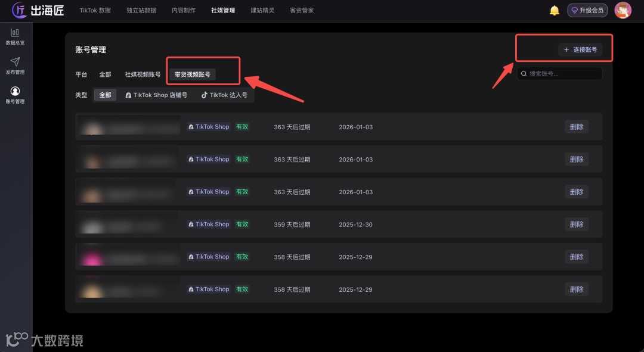Click the TikTok Shop tag, first row

(x=209, y=127)
